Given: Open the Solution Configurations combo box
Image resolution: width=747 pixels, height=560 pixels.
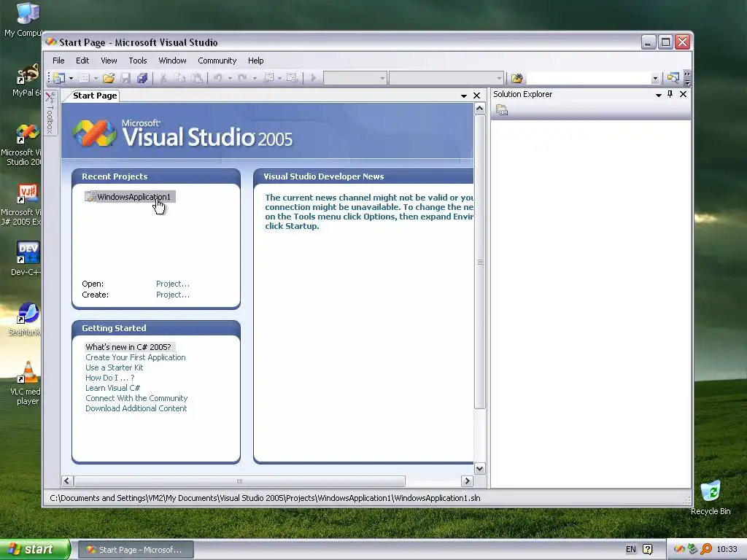Looking at the screenshot, I should coord(355,78).
